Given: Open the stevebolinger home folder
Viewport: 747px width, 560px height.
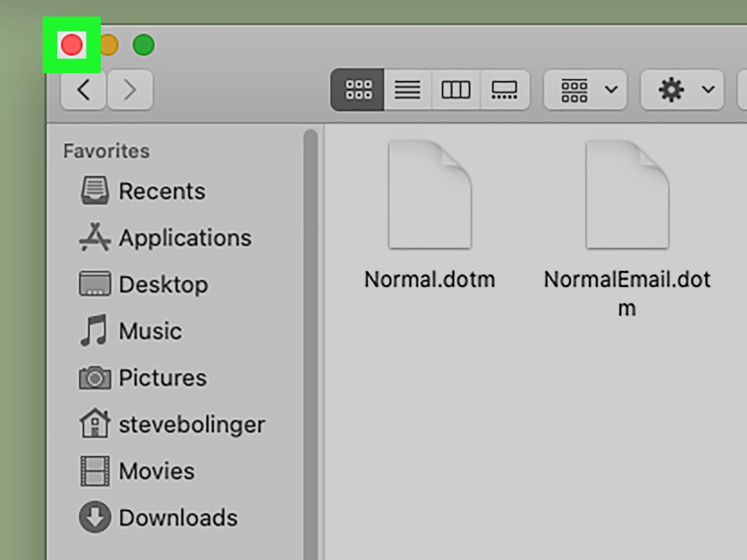Looking at the screenshot, I should 191,424.
